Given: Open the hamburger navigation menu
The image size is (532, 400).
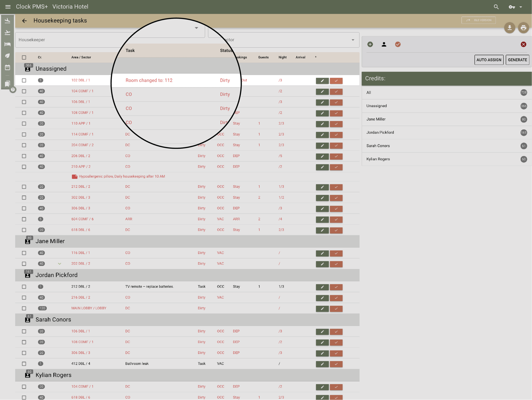Looking at the screenshot, I should pos(8,7).
